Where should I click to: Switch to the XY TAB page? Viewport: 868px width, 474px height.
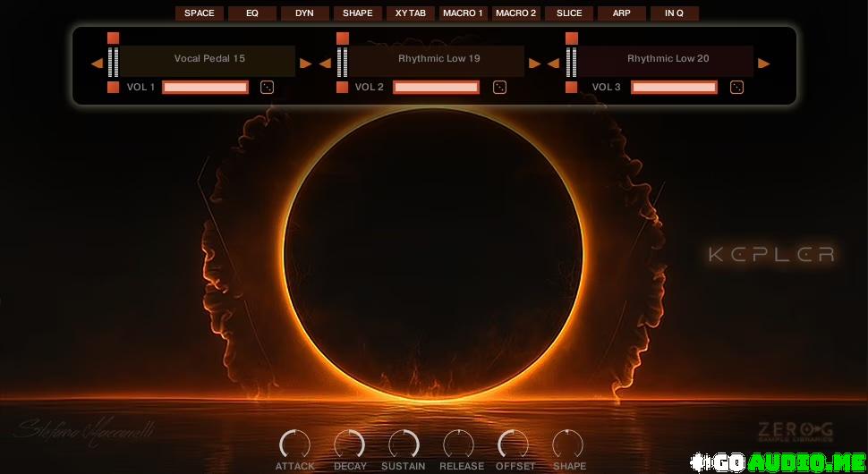[411, 13]
